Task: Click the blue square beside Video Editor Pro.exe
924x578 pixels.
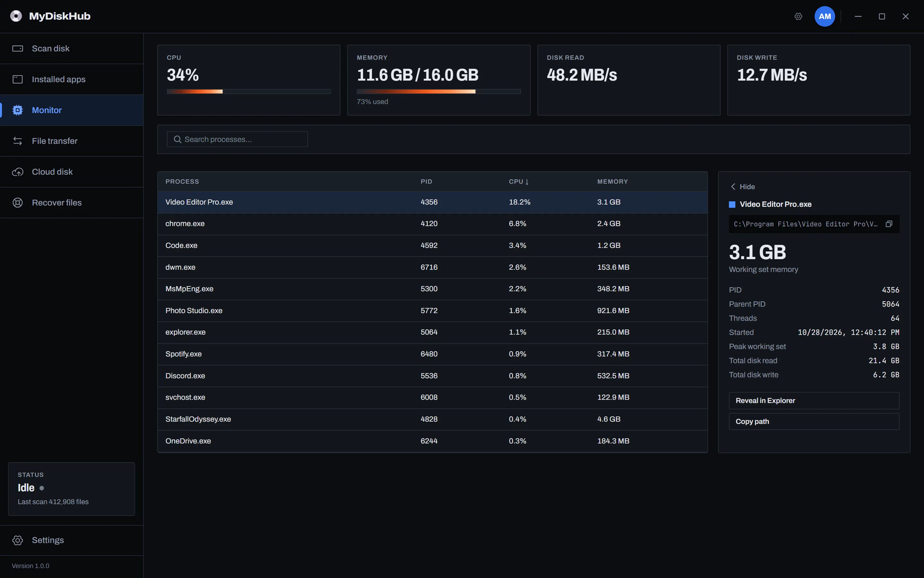Action: pyautogui.click(x=732, y=205)
